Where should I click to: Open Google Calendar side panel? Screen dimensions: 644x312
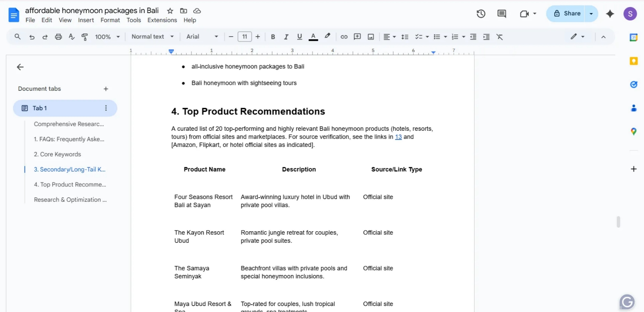pos(634,37)
